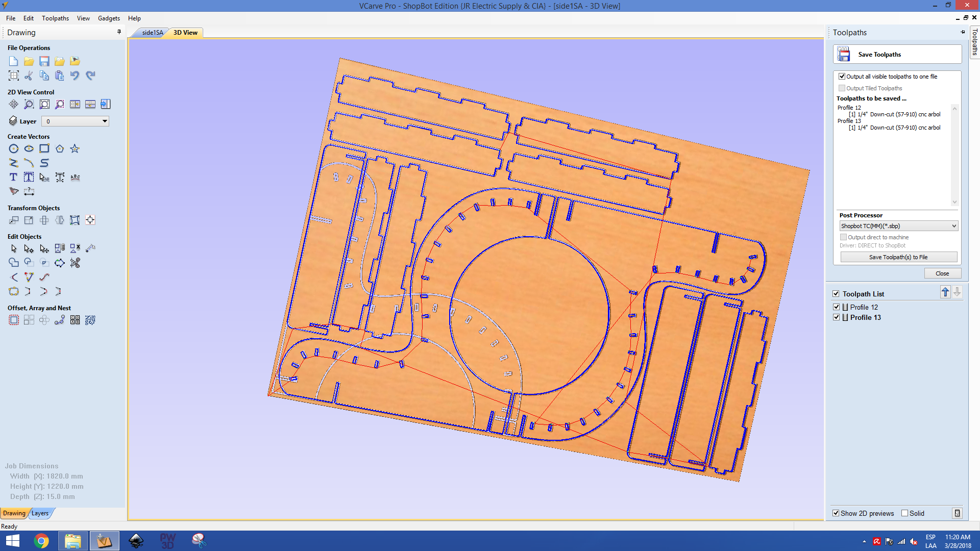Screen dimensions: 980x551
Task: Toggle Output direct to machine checkbox
Action: (843, 237)
